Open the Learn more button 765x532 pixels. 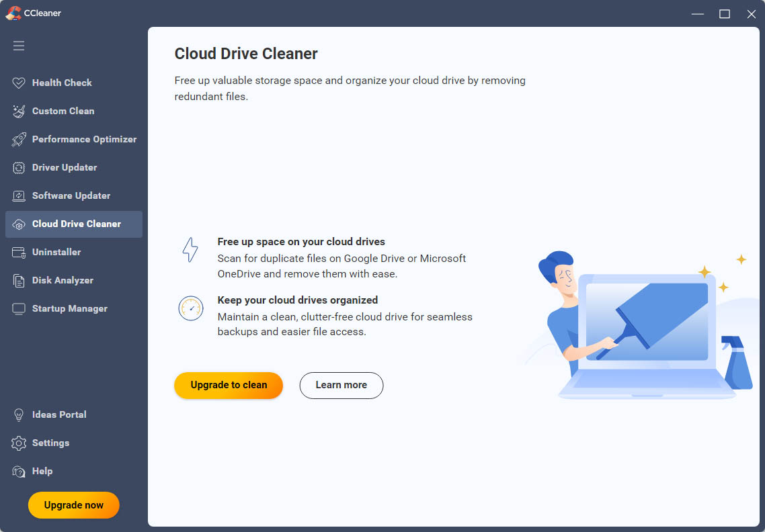click(x=341, y=385)
